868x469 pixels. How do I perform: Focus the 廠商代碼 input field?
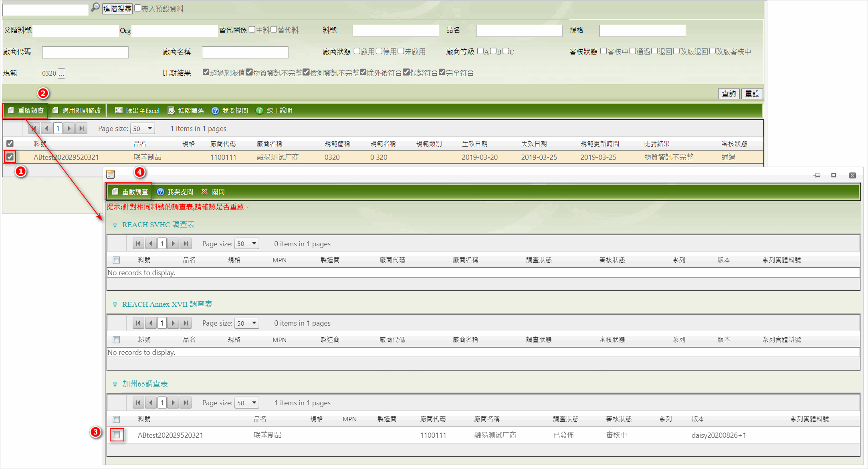[x=85, y=52]
